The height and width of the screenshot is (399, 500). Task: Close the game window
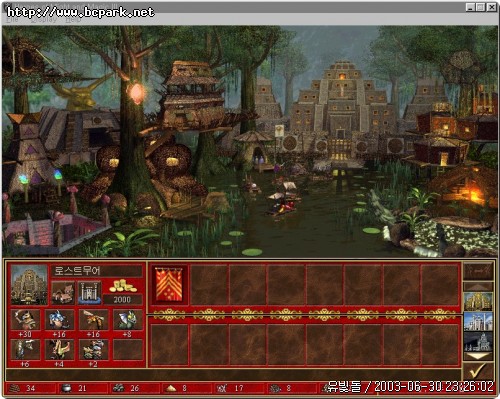coord(492,7)
